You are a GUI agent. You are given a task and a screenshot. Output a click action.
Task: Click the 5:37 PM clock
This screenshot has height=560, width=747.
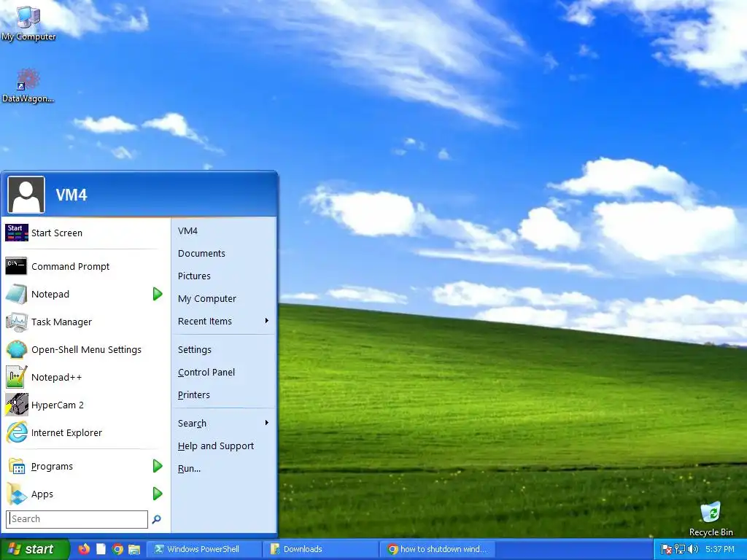click(x=720, y=550)
